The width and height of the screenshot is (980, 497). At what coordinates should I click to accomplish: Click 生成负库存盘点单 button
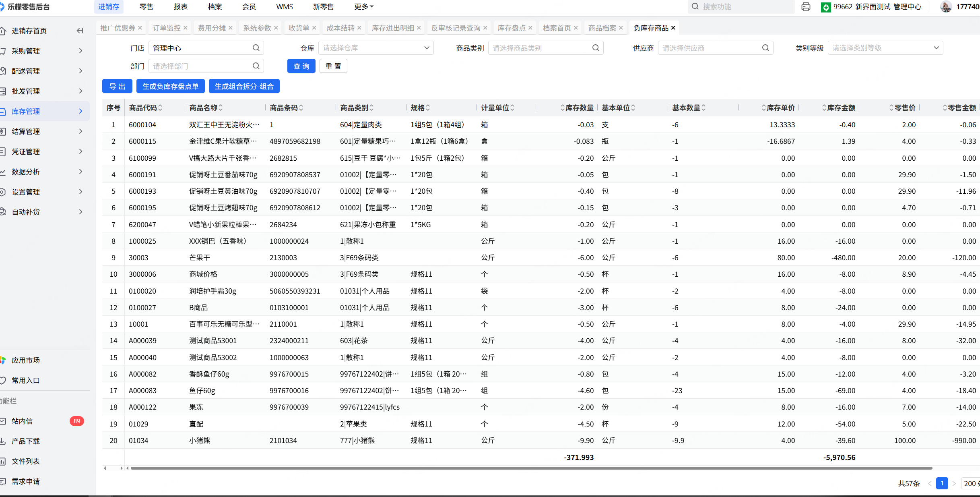click(170, 86)
